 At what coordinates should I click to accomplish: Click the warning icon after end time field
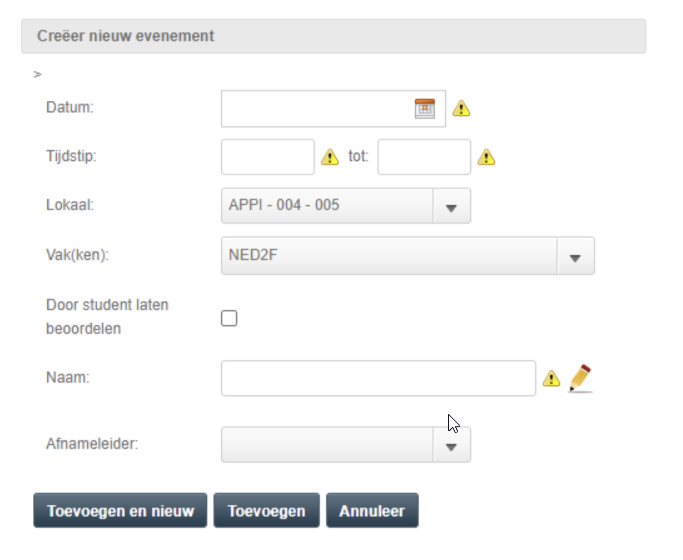pos(486,157)
